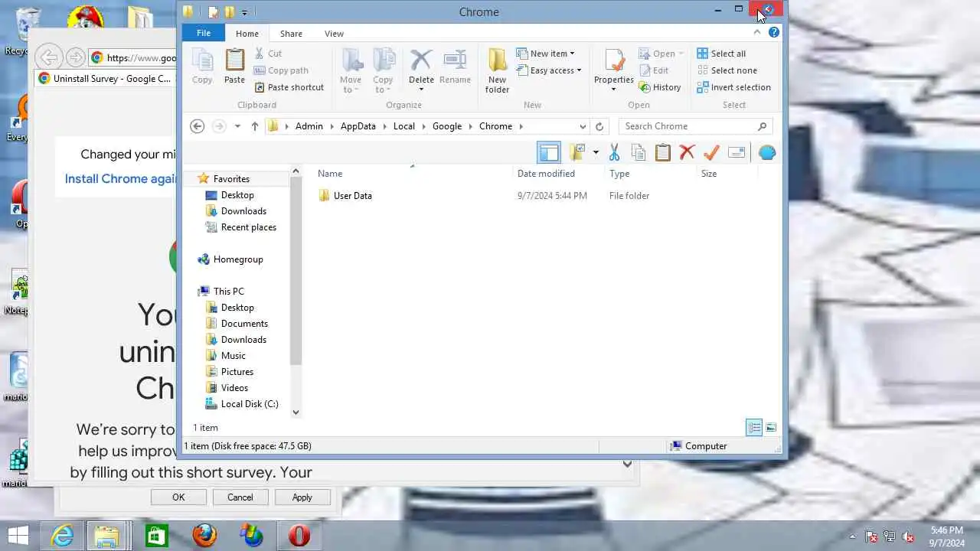Switch to the Share ribbon tab
980x551 pixels.
tap(291, 33)
